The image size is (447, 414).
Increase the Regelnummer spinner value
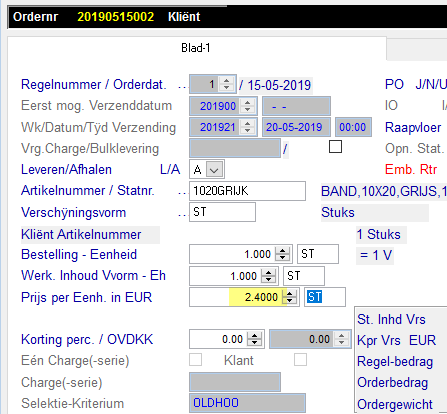pyautogui.click(x=227, y=81)
